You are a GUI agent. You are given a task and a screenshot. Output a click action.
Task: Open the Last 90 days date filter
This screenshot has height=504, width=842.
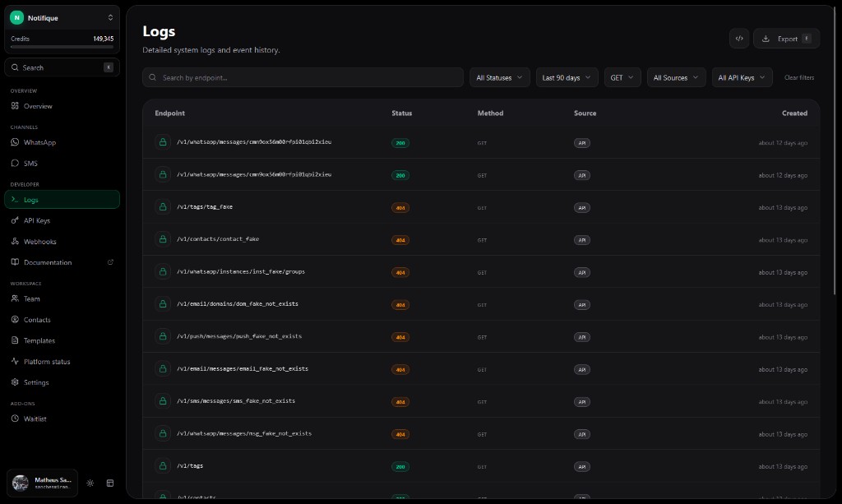[x=566, y=77]
